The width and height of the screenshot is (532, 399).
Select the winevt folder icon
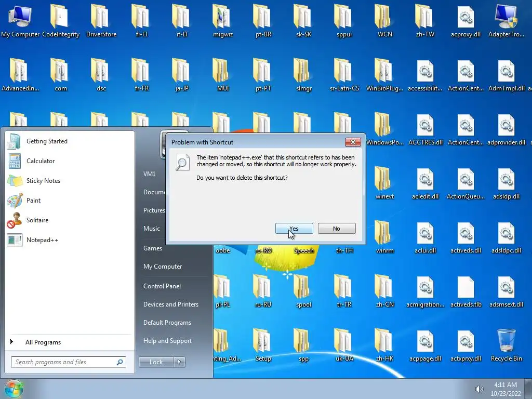click(x=384, y=182)
